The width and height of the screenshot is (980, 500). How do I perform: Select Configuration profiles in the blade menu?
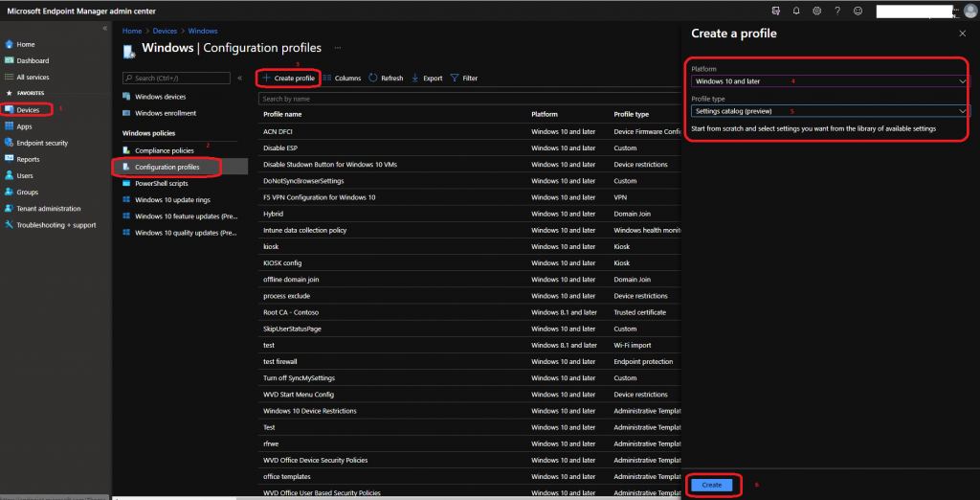(167, 167)
